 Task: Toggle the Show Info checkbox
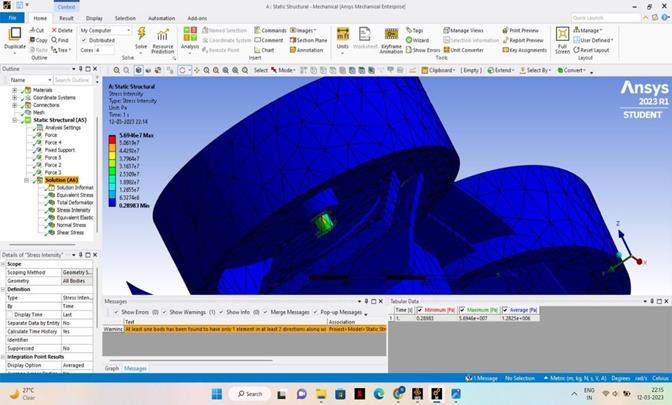point(221,312)
